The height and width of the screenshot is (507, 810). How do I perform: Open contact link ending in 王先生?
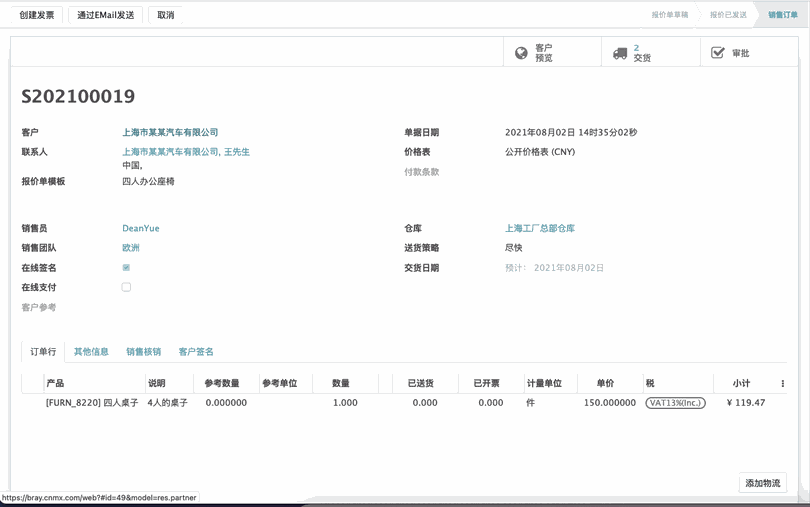pyautogui.click(x=186, y=151)
